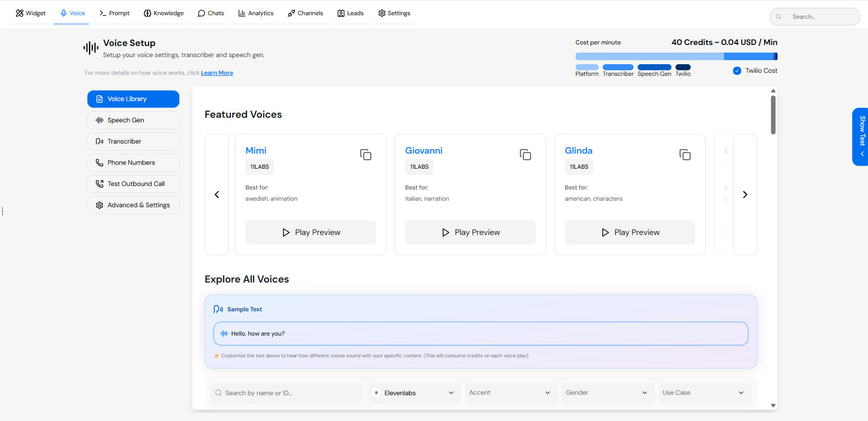Copy Mimi voice ID icon
The height and width of the screenshot is (421, 868).
365,155
